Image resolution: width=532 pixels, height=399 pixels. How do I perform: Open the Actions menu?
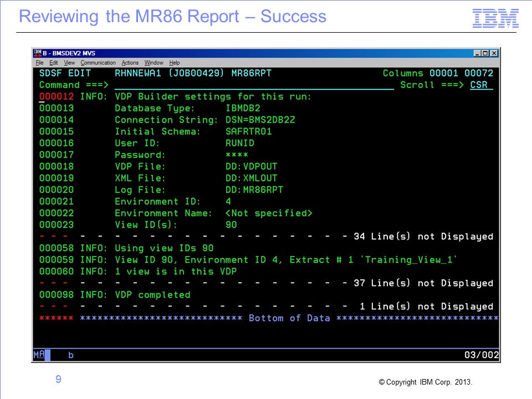point(130,63)
